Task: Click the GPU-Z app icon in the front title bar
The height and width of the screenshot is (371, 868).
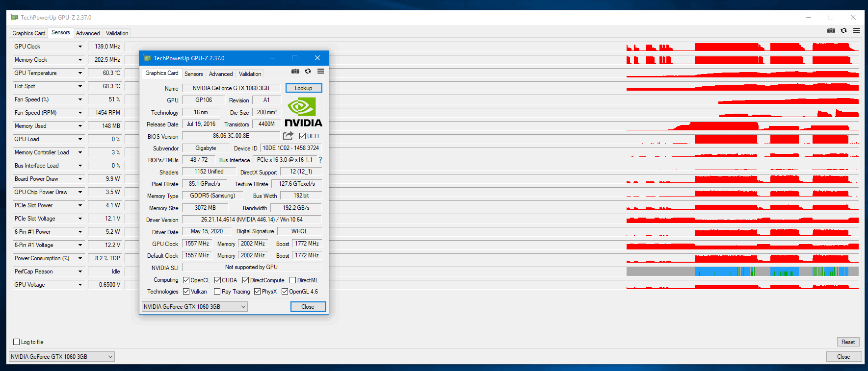Action: [147, 58]
